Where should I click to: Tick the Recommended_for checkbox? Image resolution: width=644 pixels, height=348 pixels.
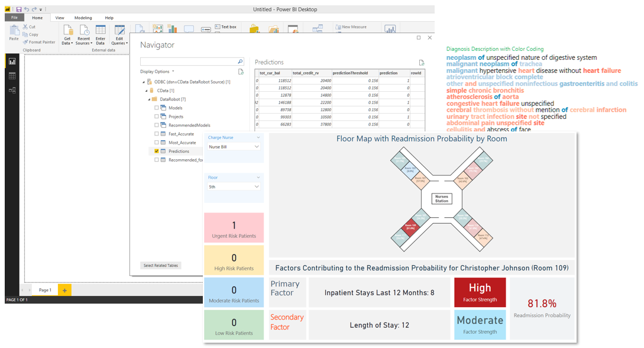point(157,160)
